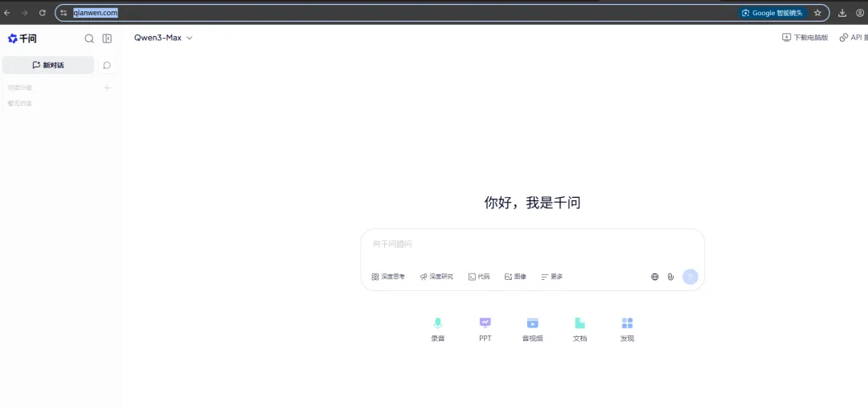This screenshot has height=407, width=868.
Task: Open the 发现 shortcut
Action: [x=627, y=330]
